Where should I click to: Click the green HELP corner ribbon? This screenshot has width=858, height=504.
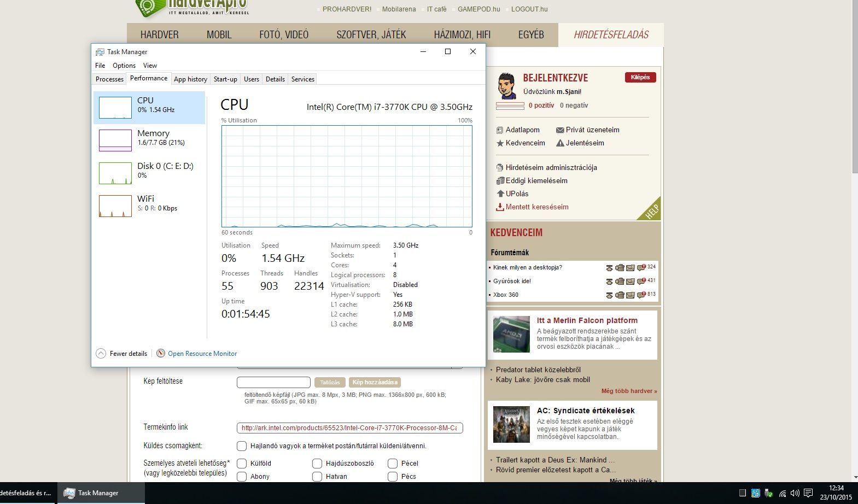pos(651,210)
